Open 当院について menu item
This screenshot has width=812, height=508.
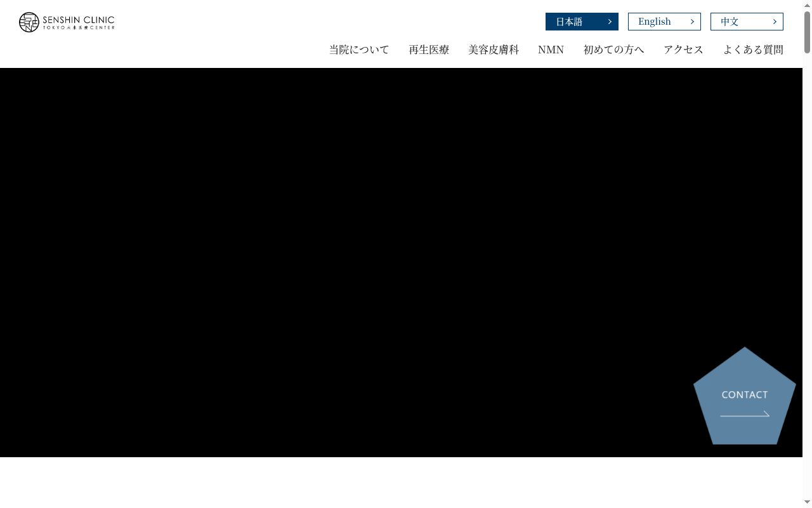(359, 50)
